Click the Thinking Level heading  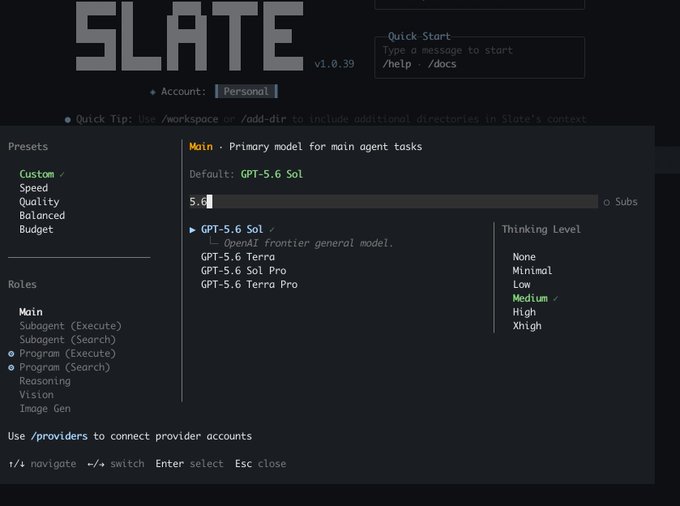541,229
